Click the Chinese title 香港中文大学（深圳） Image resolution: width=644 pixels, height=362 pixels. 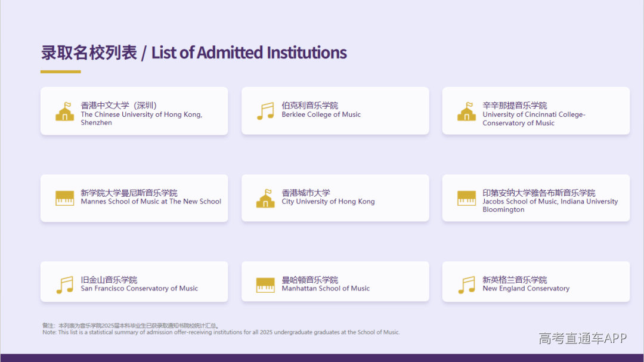[x=119, y=106]
